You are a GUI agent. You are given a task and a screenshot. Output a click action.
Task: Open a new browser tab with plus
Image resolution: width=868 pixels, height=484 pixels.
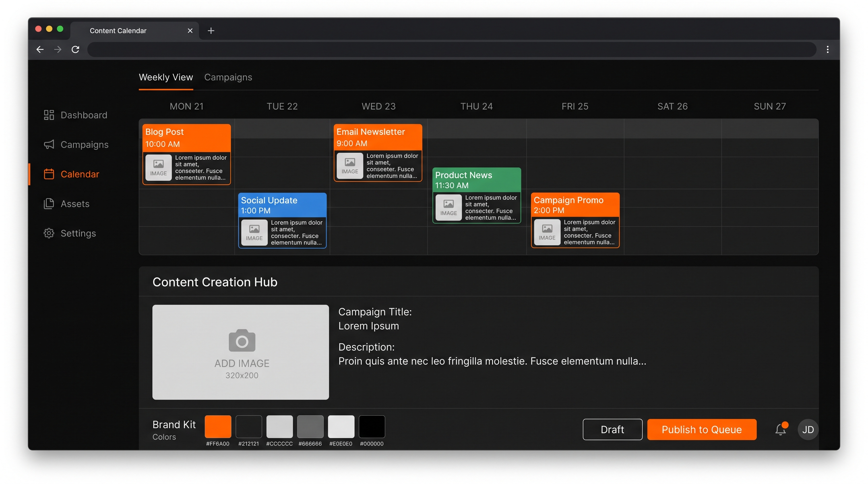point(211,31)
